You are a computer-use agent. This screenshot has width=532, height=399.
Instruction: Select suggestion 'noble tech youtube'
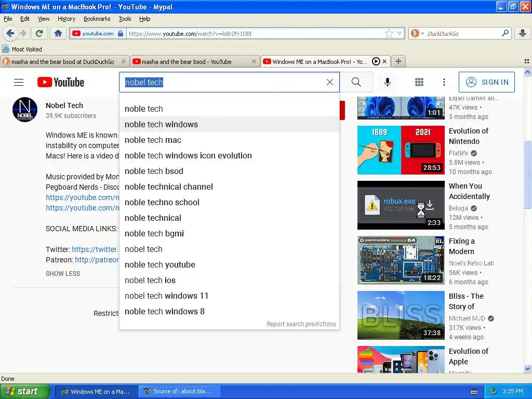[x=229, y=264]
